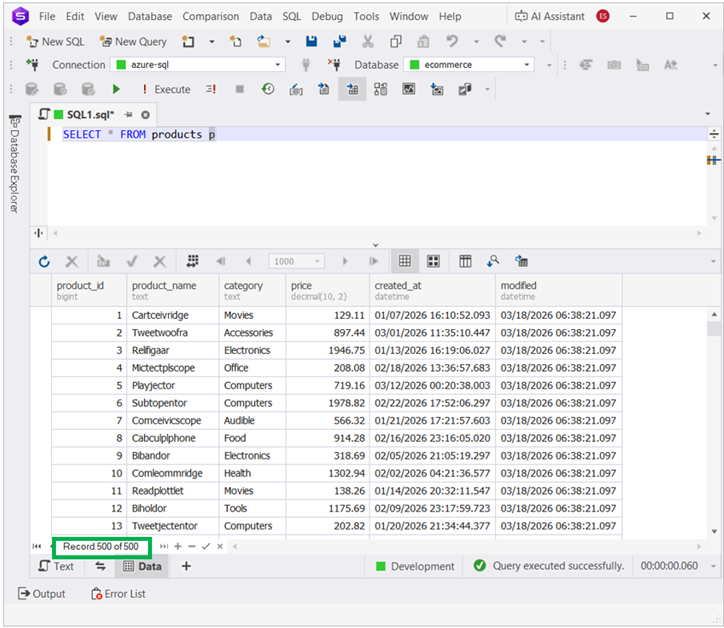Swap Text and Data views icon
Viewport: 724px width, 628px height.
tap(100, 566)
